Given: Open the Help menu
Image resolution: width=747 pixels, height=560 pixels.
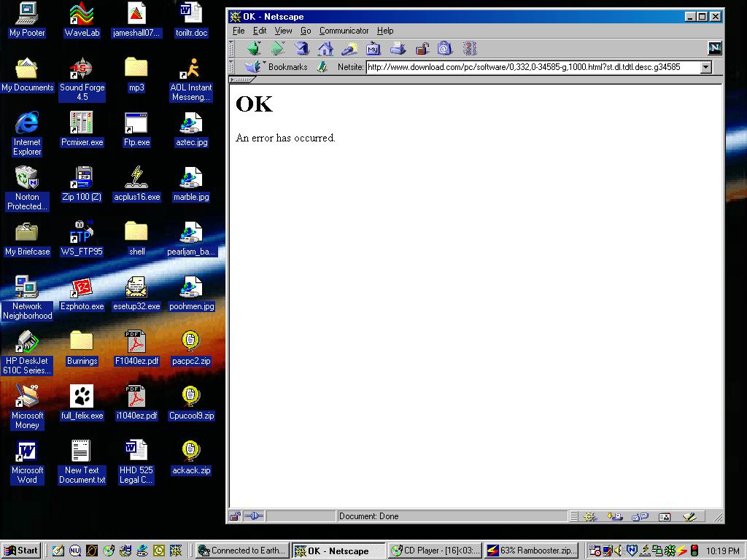Looking at the screenshot, I should pyautogui.click(x=385, y=31).
